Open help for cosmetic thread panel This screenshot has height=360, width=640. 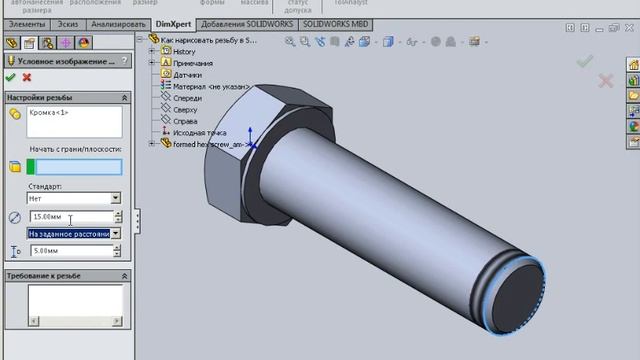coord(124,61)
